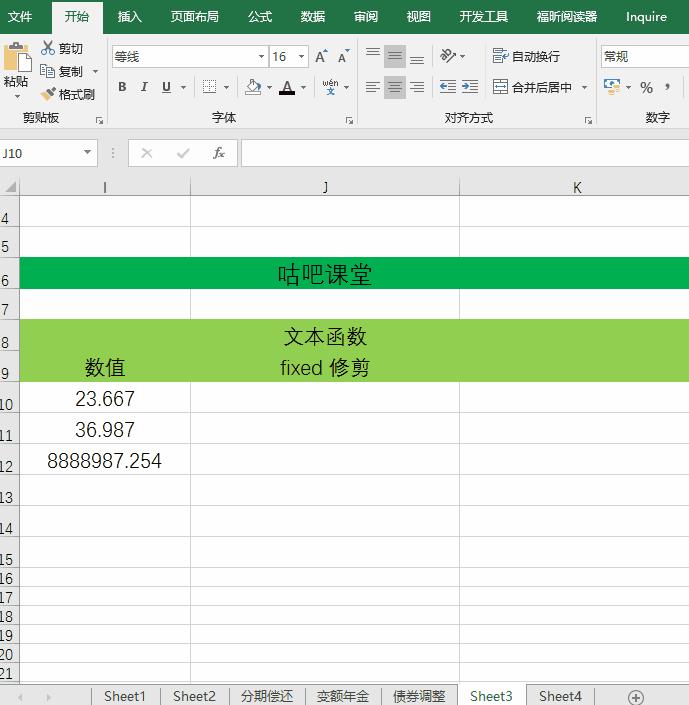Toggle center horizontal alignment
The width and height of the screenshot is (689, 705).
395,86
